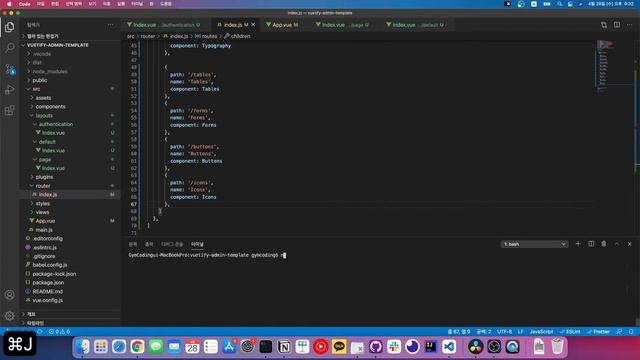
Task: Open App.vue in the file tree
Action: click(45, 221)
